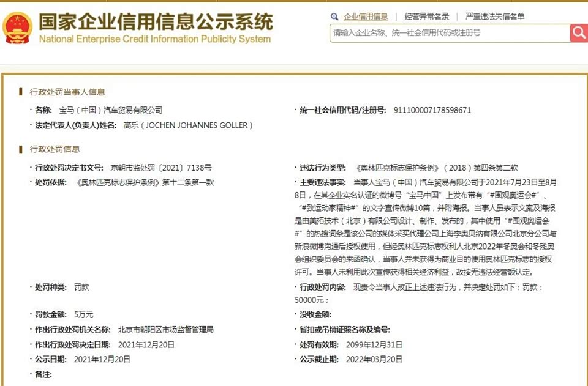This screenshot has width=588, height=386.
Task: Click the authority name 北京市朝阳区市场监督管理局
Action: click(x=165, y=330)
